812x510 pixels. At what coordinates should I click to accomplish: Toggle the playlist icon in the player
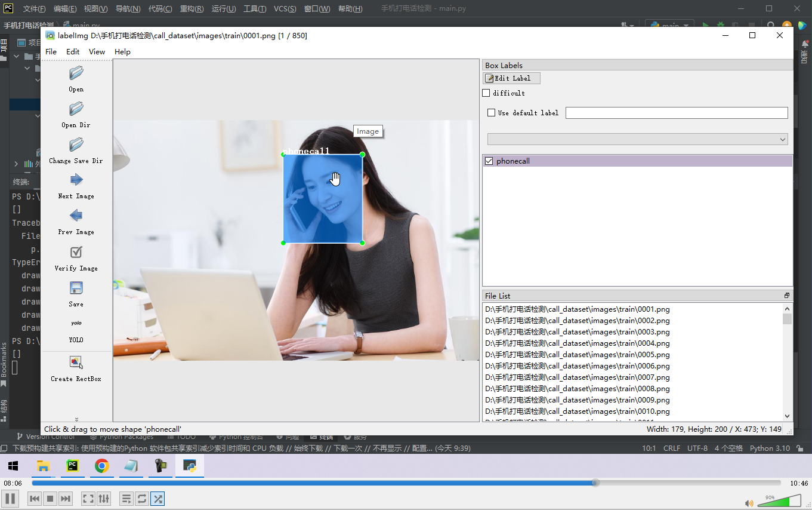pyautogui.click(x=126, y=499)
